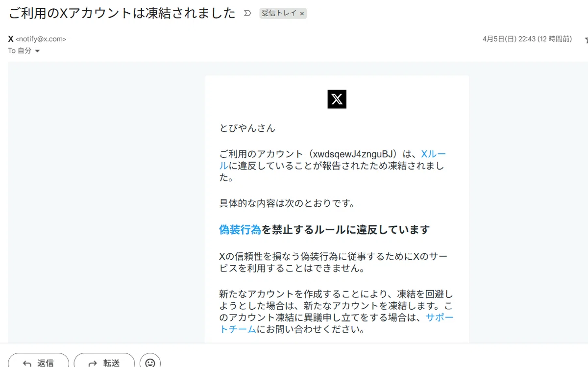Open the 偽装行為 link in the heading

pos(240,229)
